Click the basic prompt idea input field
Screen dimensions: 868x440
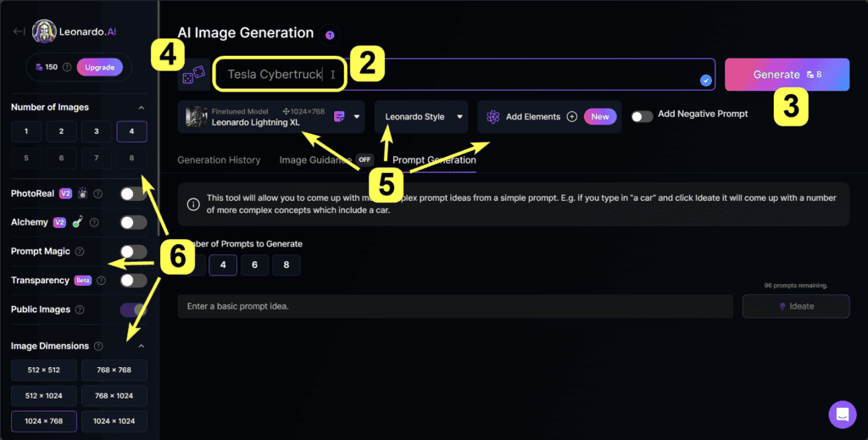455,306
